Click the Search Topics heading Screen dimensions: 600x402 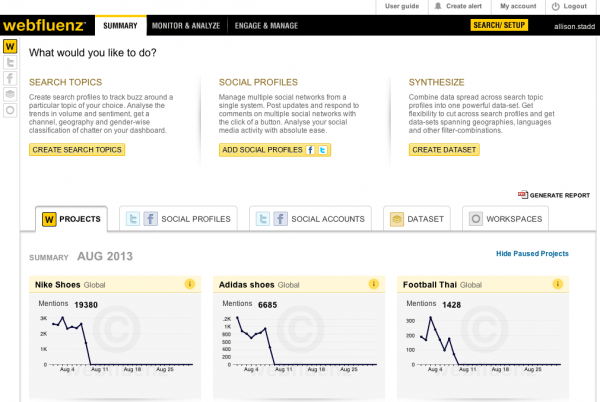click(65, 82)
